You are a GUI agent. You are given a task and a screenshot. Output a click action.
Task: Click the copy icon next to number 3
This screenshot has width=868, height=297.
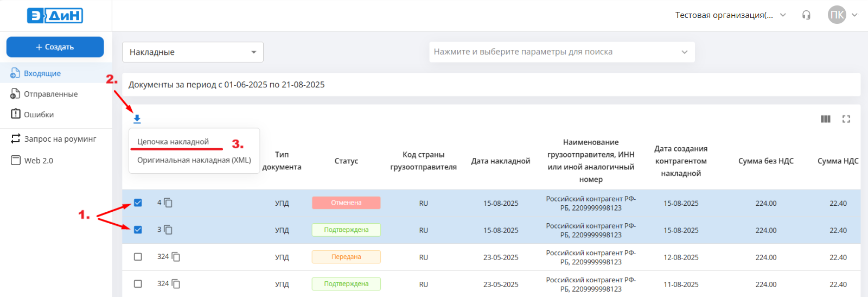pyautogui.click(x=168, y=230)
